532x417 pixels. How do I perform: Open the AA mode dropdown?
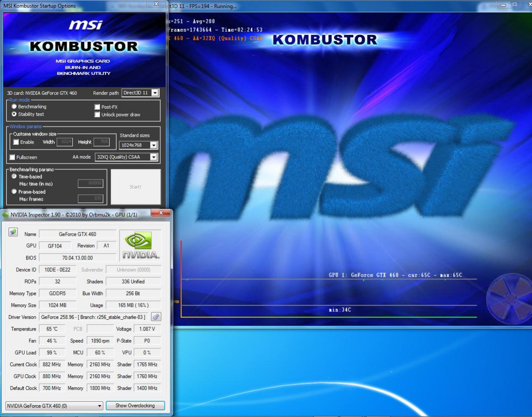(126, 157)
